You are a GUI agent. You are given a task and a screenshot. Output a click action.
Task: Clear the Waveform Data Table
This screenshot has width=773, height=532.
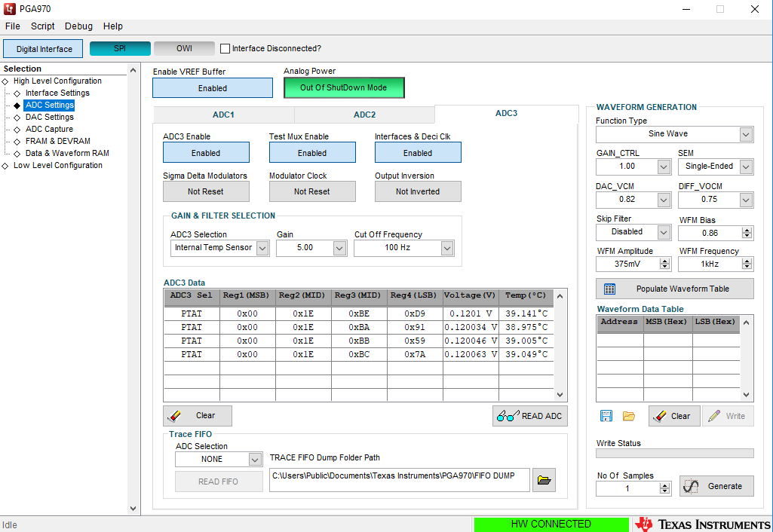(x=674, y=416)
